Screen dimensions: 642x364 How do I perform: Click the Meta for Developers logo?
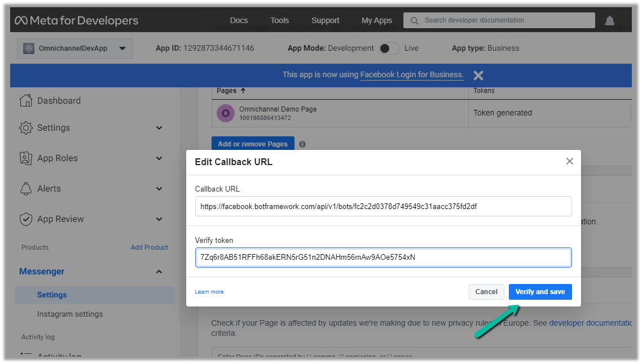pyautogui.click(x=77, y=21)
